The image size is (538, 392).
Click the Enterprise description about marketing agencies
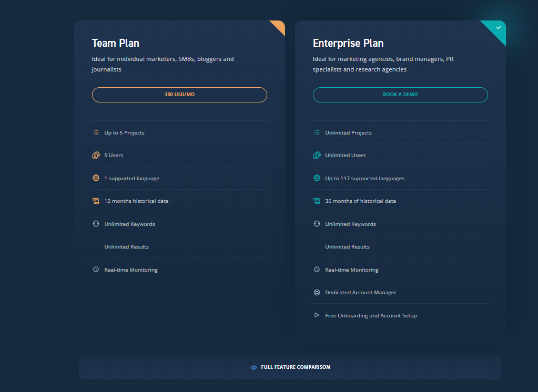click(383, 64)
